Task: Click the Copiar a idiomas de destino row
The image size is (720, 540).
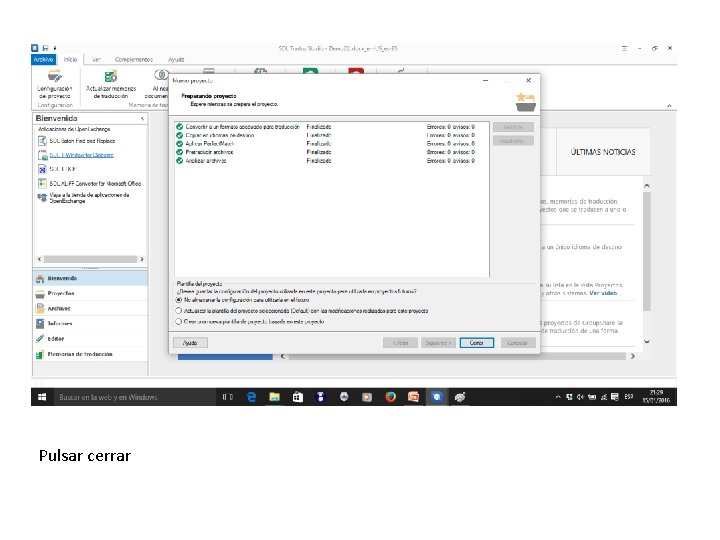Action: [x=332, y=135]
